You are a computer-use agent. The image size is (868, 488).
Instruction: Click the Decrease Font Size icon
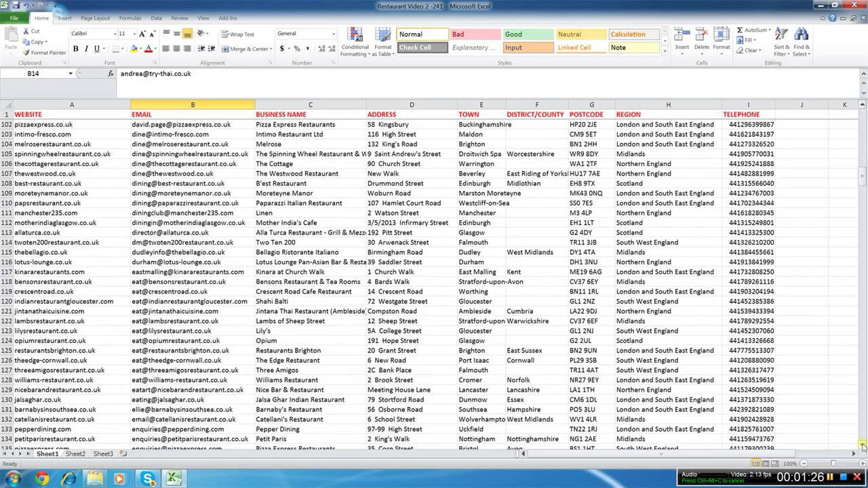tap(153, 34)
